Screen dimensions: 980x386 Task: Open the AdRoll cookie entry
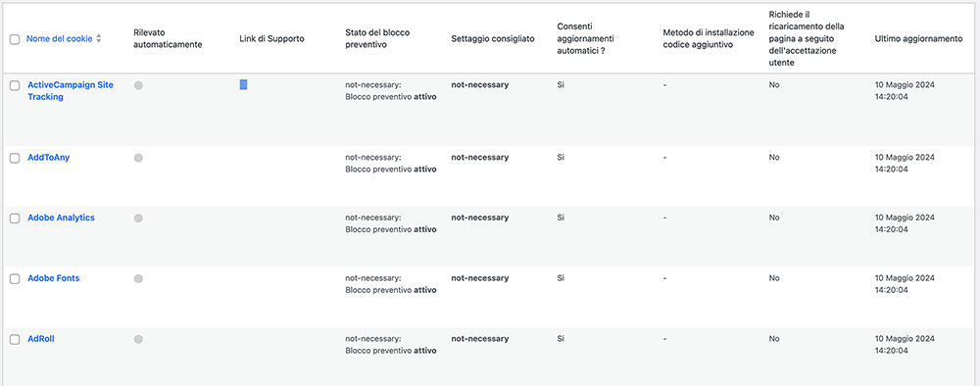(x=41, y=339)
